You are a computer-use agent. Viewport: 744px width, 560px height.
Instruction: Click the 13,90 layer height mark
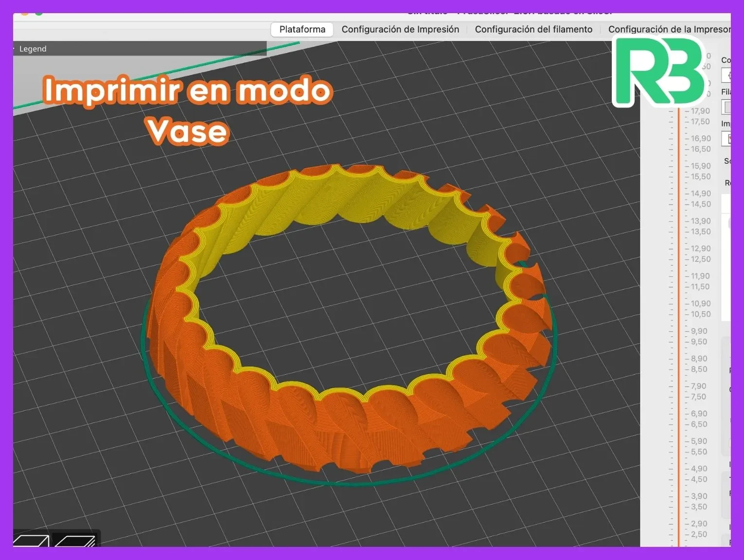[701, 221]
